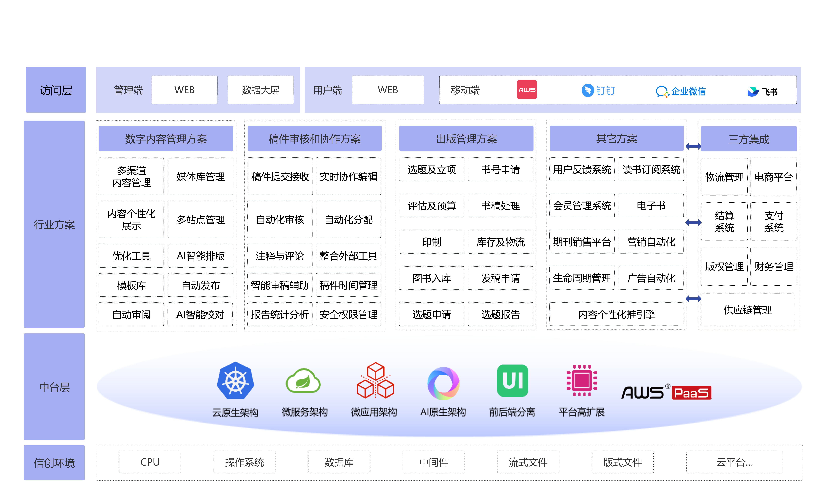This screenshot has width=822, height=504.
Task: Open the 三方集成 header
Action: coord(749,139)
